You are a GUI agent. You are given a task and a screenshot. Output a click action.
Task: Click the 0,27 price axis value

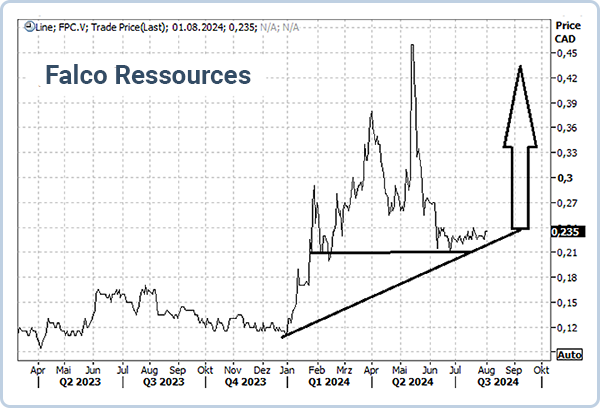[x=567, y=203]
